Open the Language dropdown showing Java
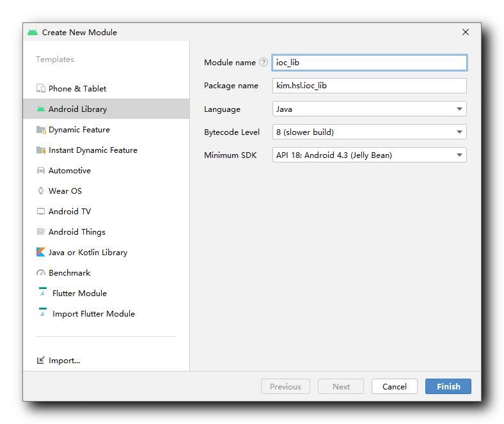The width and height of the screenshot is (504, 424). click(369, 109)
